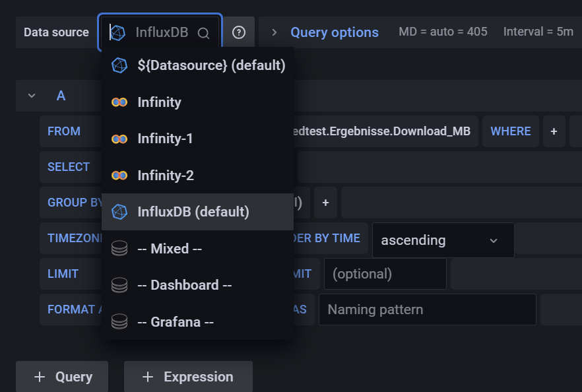
Task: Click the search magnifier in data source picker
Action: point(203,32)
